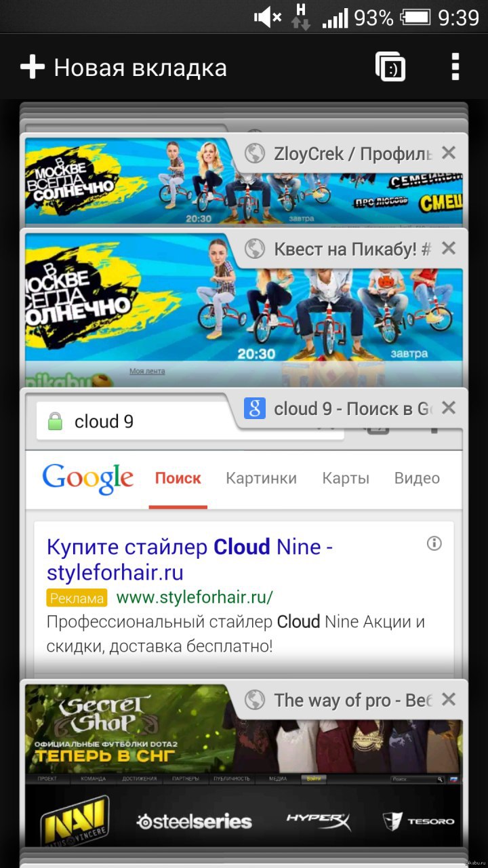The width and height of the screenshot is (488, 868).
Task: Close the Квест на Пикабу tab
Action: coord(449,249)
